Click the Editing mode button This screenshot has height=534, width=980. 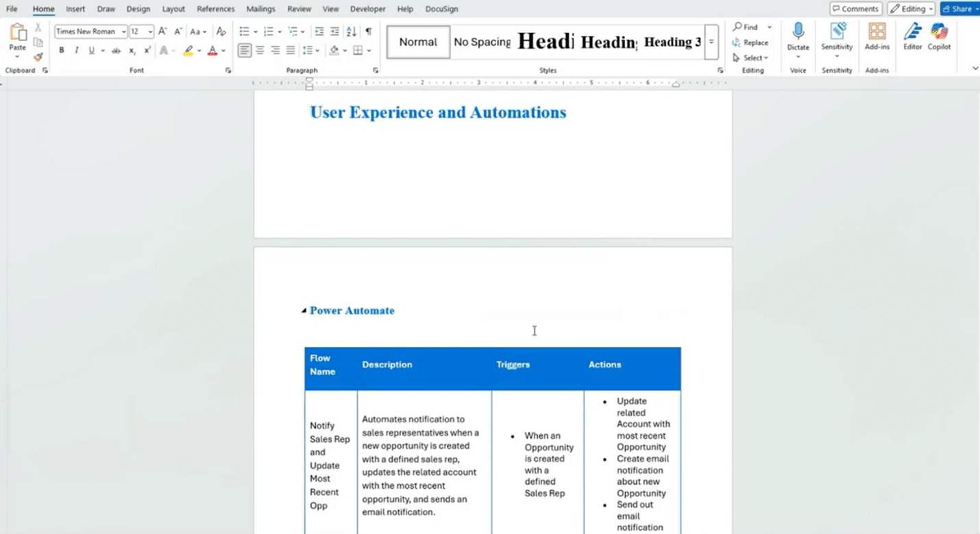[x=911, y=9]
